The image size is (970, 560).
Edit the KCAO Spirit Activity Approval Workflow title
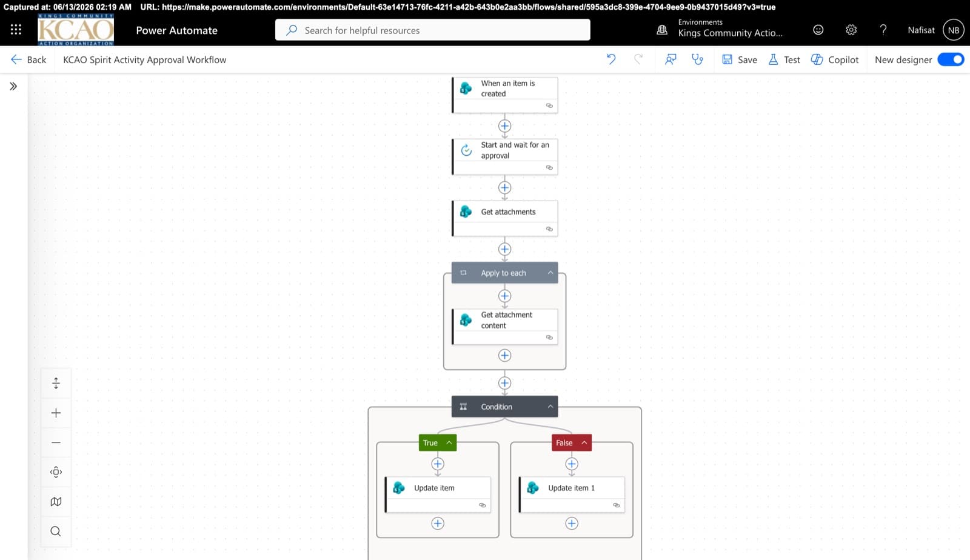pos(145,59)
